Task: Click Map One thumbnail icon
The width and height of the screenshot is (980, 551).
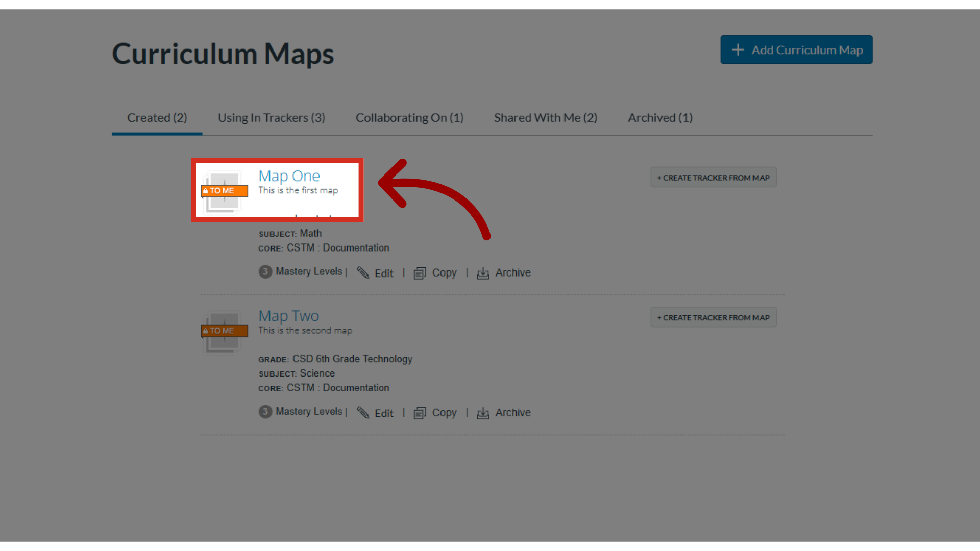Action: (225, 192)
